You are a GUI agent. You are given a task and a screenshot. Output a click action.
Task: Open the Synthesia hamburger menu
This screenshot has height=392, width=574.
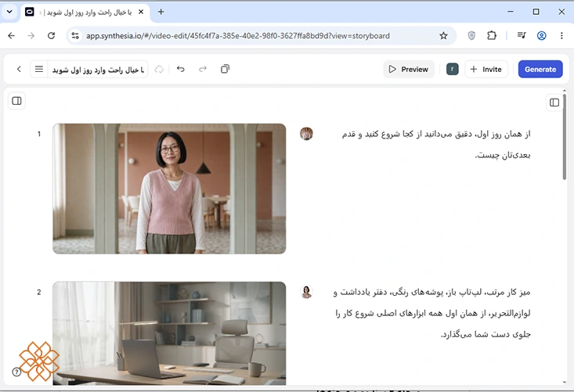(x=39, y=69)
